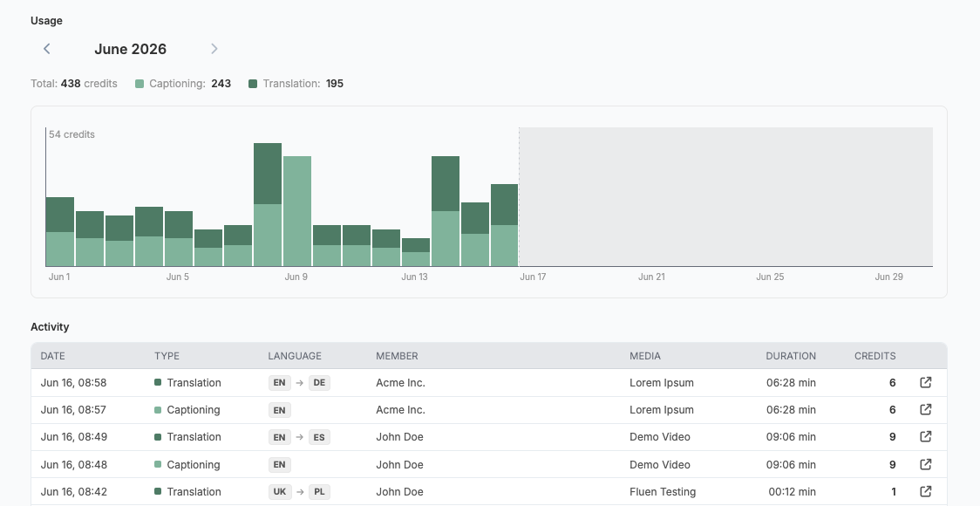Click the 'June 2026' month title
Viewport: 980px width, 506px height.
(x=130, y=49)
